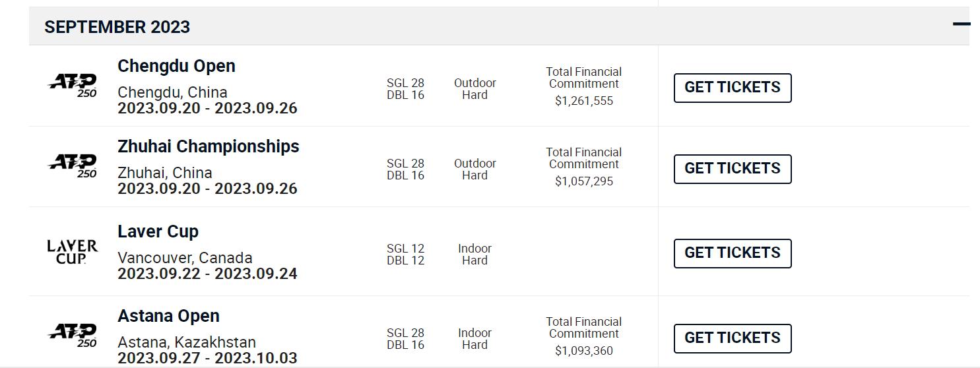Viewport: 980px width, 368px height.
Task: Click the Vancouver, Canada location text
Action: coord(185,258)
